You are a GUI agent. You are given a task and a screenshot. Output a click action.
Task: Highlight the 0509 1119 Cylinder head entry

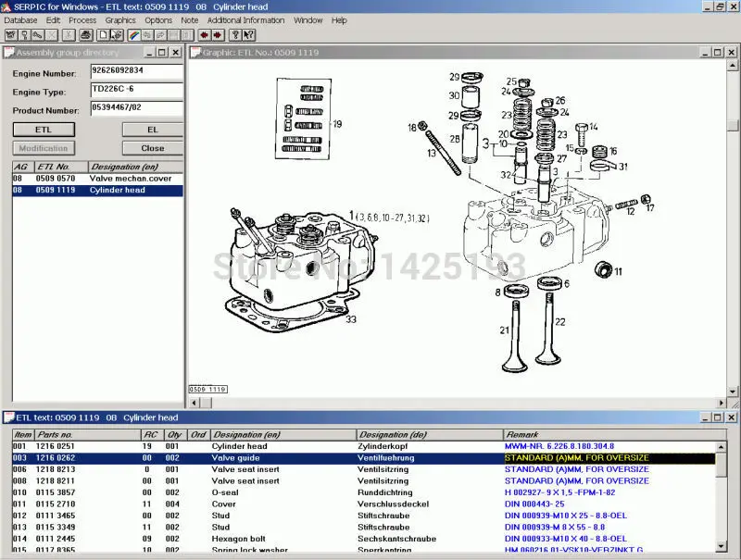(93, 190)
